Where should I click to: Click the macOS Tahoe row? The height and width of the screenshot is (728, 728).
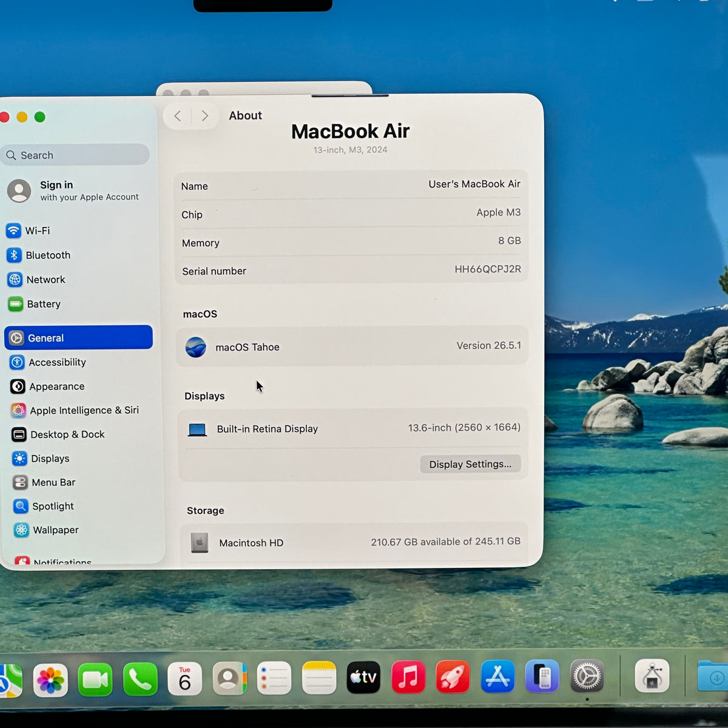pyautogui.click(x=352, y=346)
